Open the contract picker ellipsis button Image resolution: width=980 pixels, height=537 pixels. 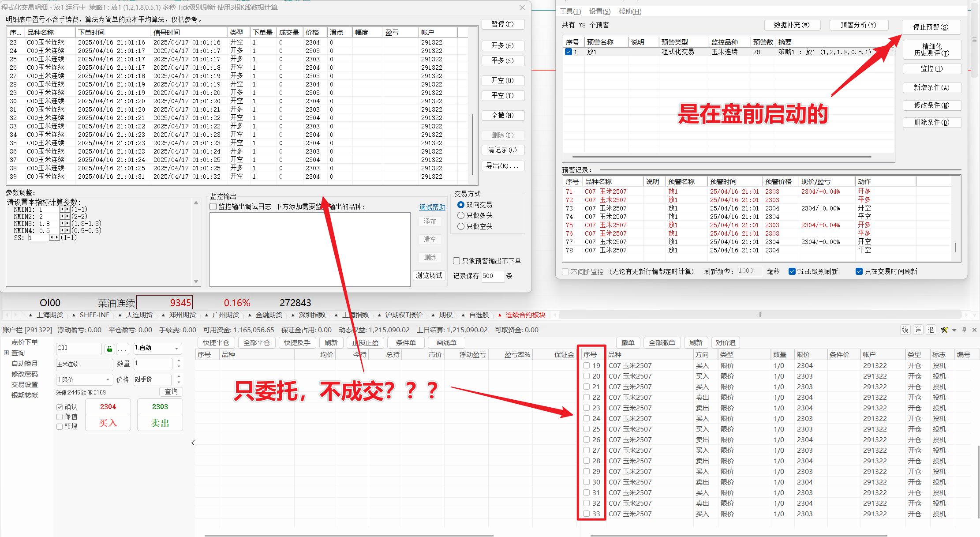click(x=123, y=349)
